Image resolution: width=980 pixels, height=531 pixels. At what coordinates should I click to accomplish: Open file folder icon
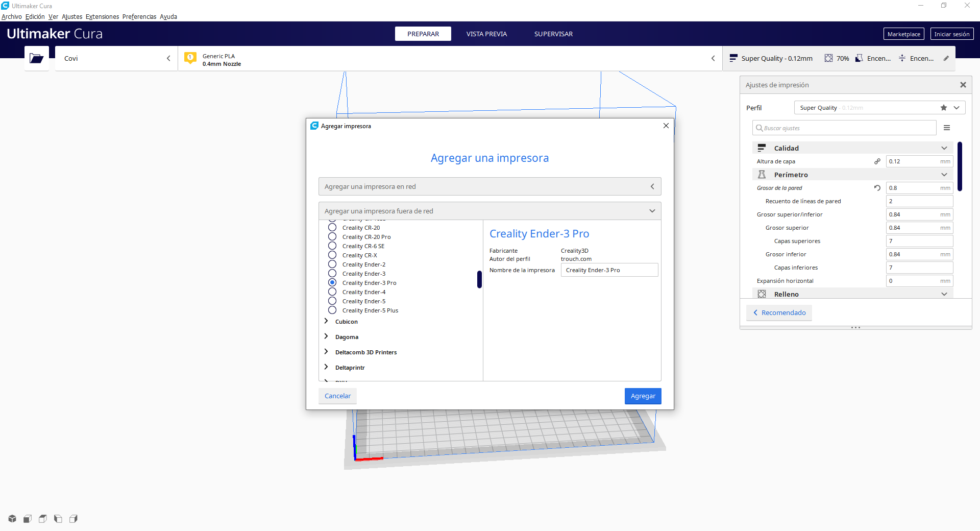36,58
